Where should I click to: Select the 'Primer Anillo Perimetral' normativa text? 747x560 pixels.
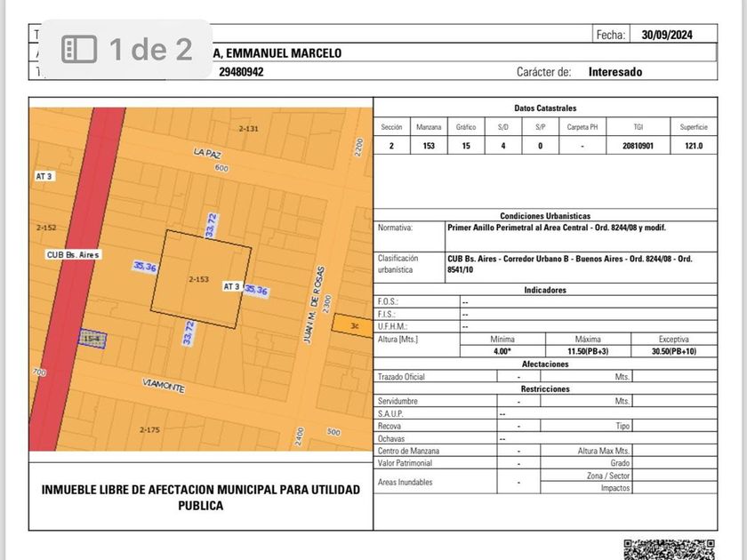pos(557,228)
